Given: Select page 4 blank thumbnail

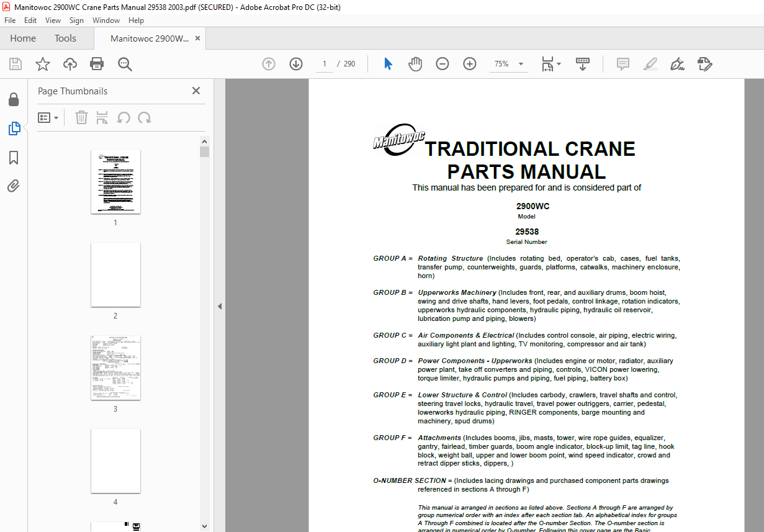Looking at the screenshot, I should tap(115, 461).
